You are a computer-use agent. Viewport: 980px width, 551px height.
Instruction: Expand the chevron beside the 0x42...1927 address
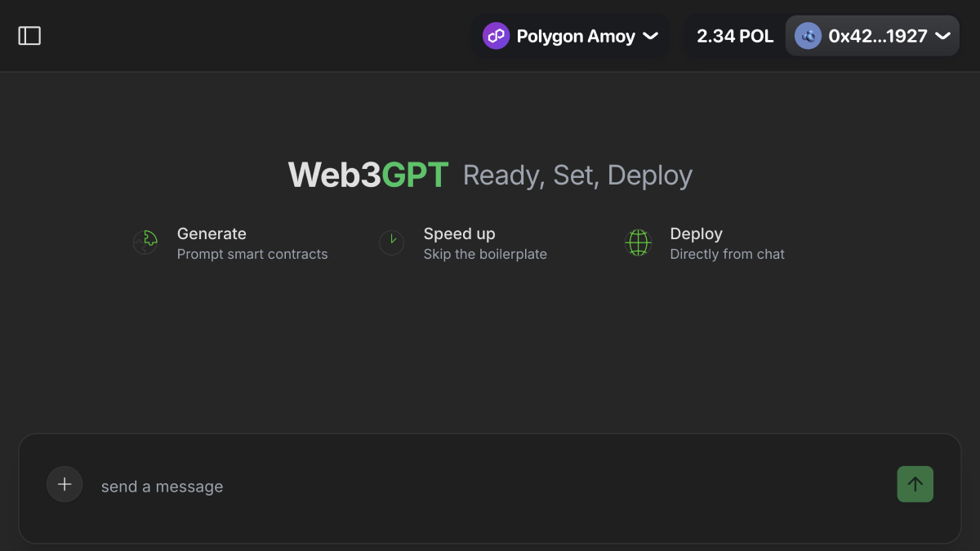click(x=942, y=36)
